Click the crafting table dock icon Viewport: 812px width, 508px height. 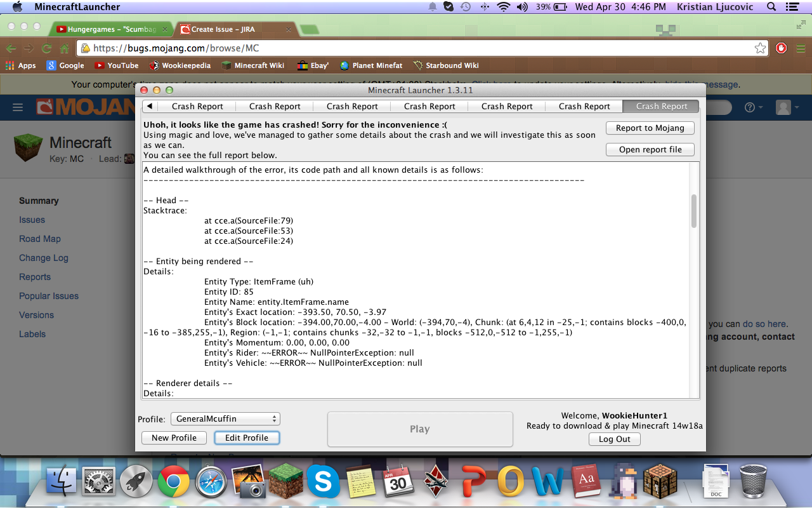660,481
